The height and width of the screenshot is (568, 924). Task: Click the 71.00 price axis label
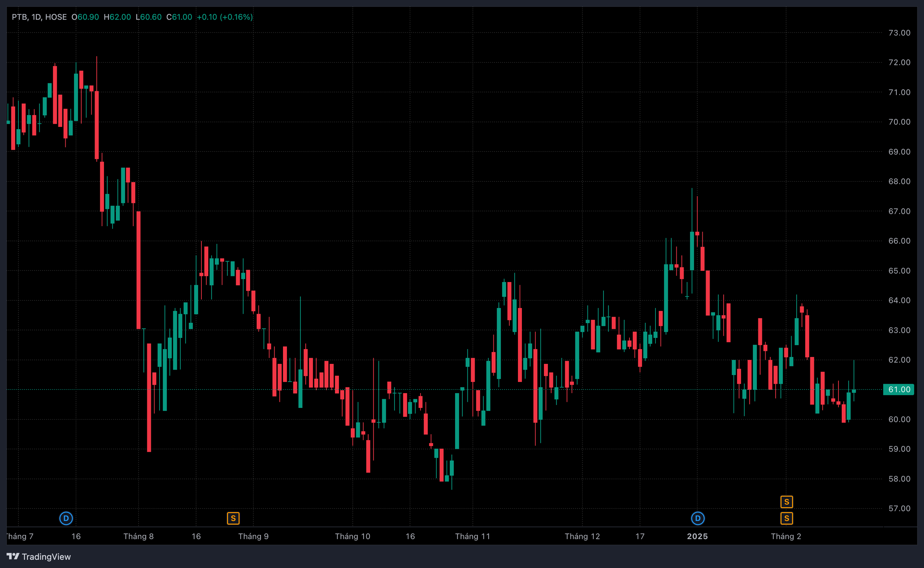pos(899,92)
